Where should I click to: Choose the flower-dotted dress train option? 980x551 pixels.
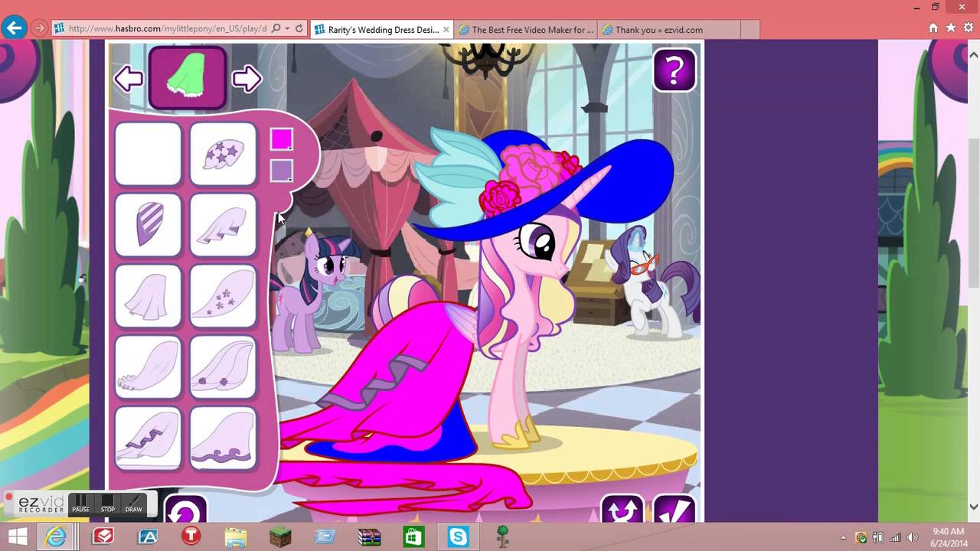coord(223,296)
